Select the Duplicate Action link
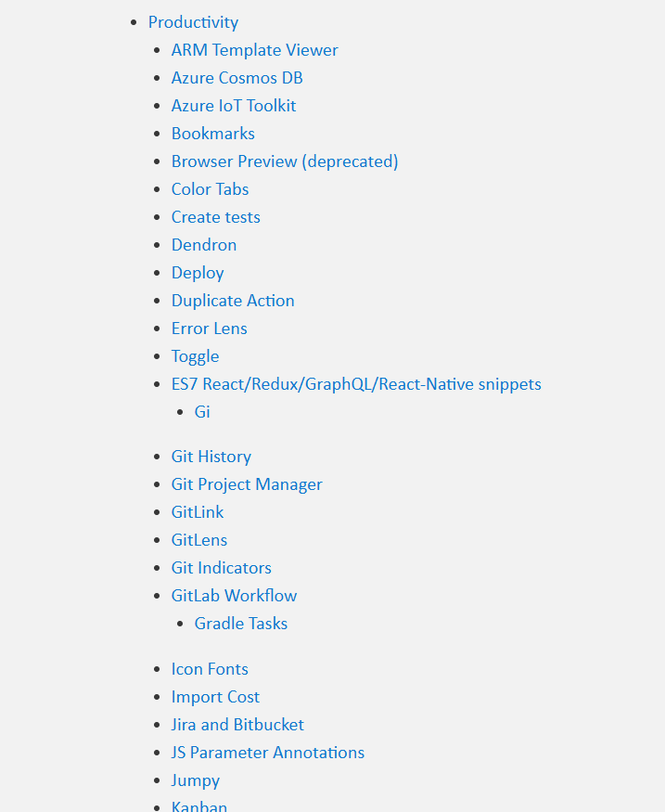The width and height of the screenshot is (665, 812). tap(233, 301)
